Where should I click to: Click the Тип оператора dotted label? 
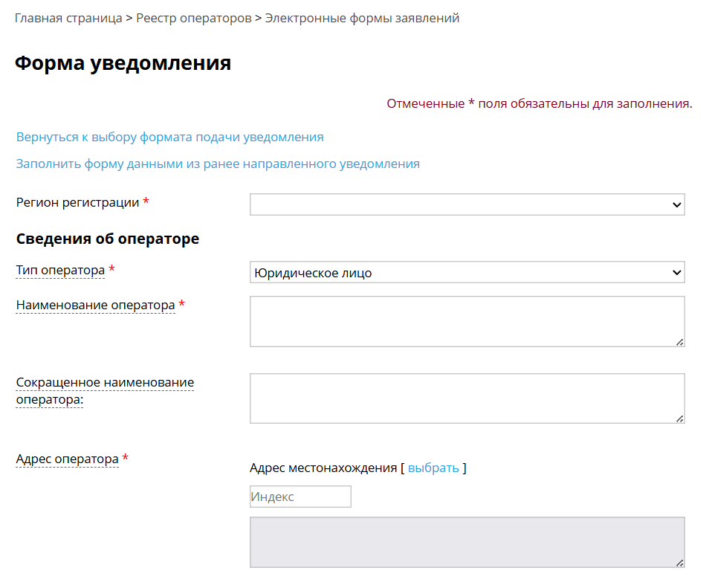coord(60,271)
